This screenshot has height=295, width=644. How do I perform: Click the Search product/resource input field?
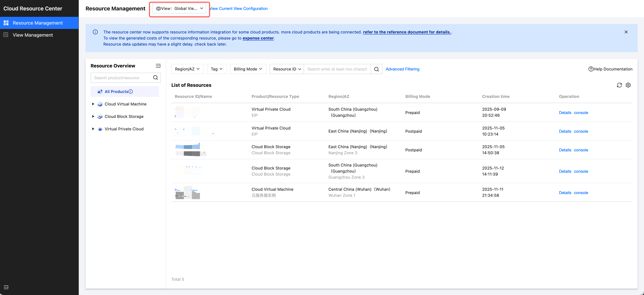click(121, 78)
